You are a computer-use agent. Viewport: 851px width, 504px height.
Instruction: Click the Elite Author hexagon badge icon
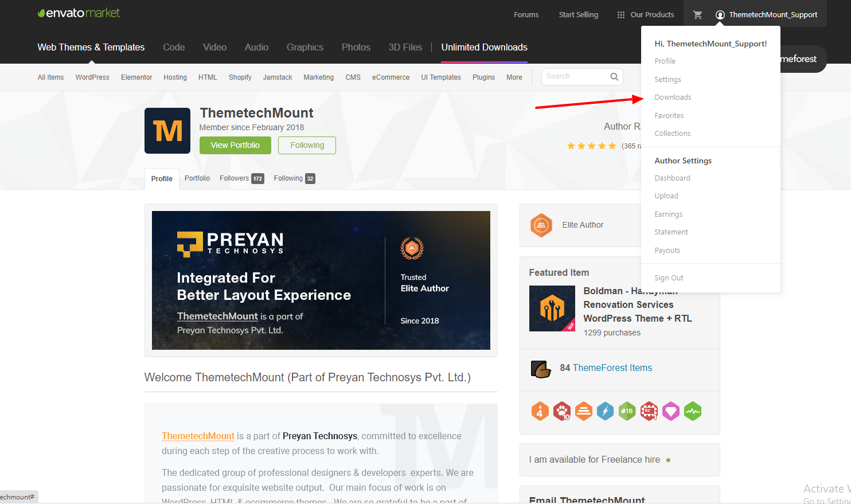click(x=541, y=225)
